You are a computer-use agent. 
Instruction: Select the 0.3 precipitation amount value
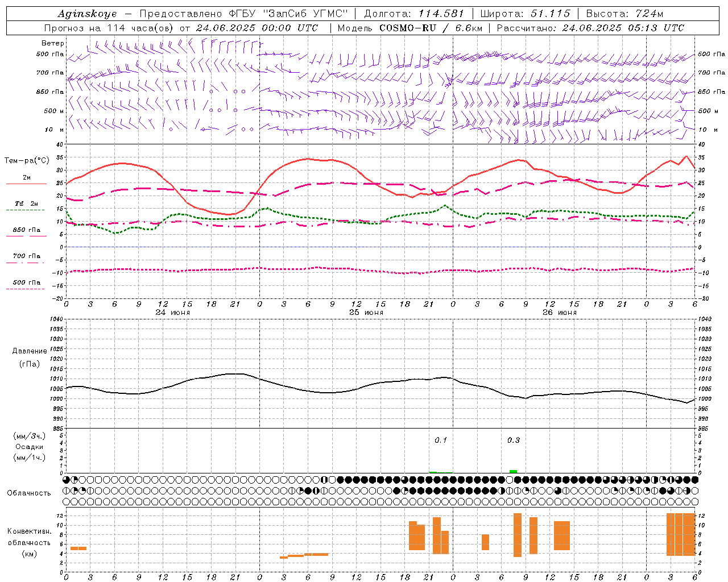(x=514, y=440)
